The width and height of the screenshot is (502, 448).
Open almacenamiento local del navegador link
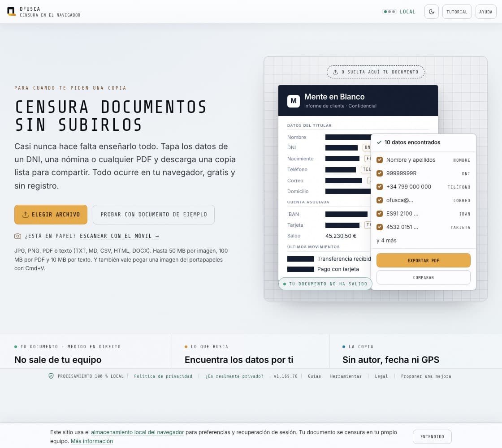point(137,432)
